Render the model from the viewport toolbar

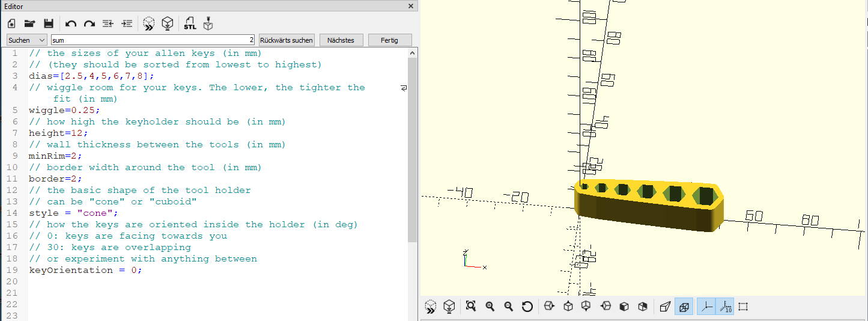[449, 307]
